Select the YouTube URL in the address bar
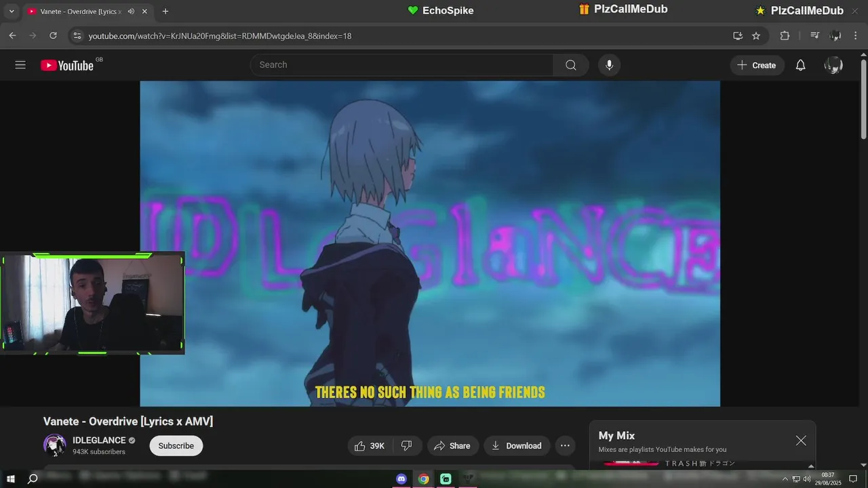Viewport: 868px width, 488px height. pyautogui.click(x=220, y=36)
